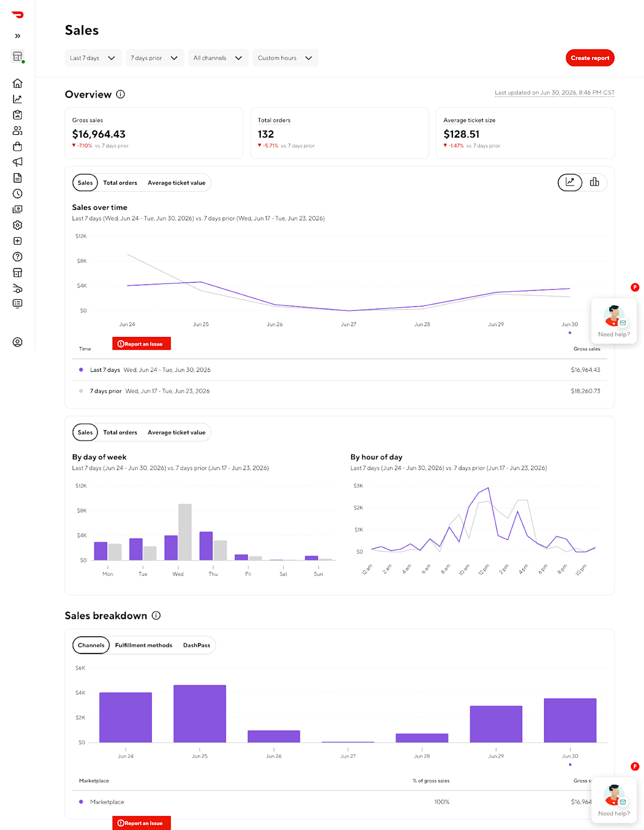This screenshot has width=644, height=830.
Task: Open the car delivery sidebar icon
Action: point(18,288)
